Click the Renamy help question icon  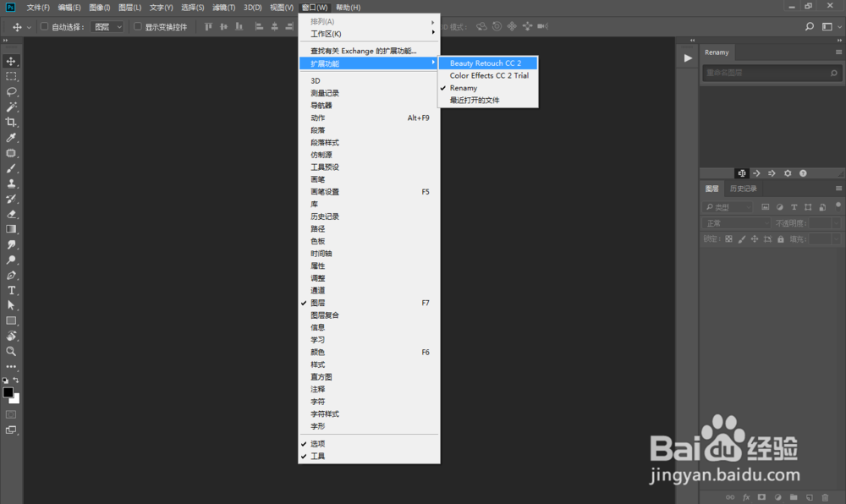[x=803, y=173]
